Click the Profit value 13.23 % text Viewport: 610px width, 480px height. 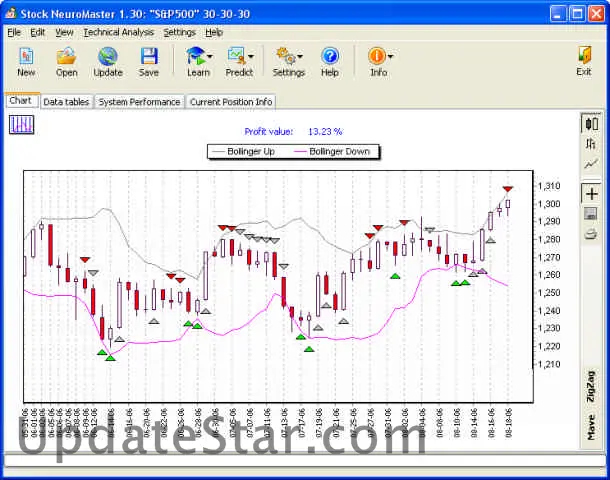(293, 131)
